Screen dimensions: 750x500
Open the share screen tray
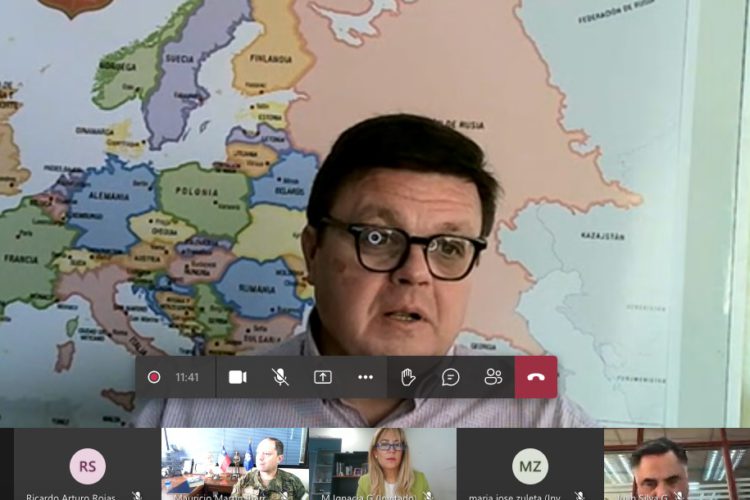[322, 377]
